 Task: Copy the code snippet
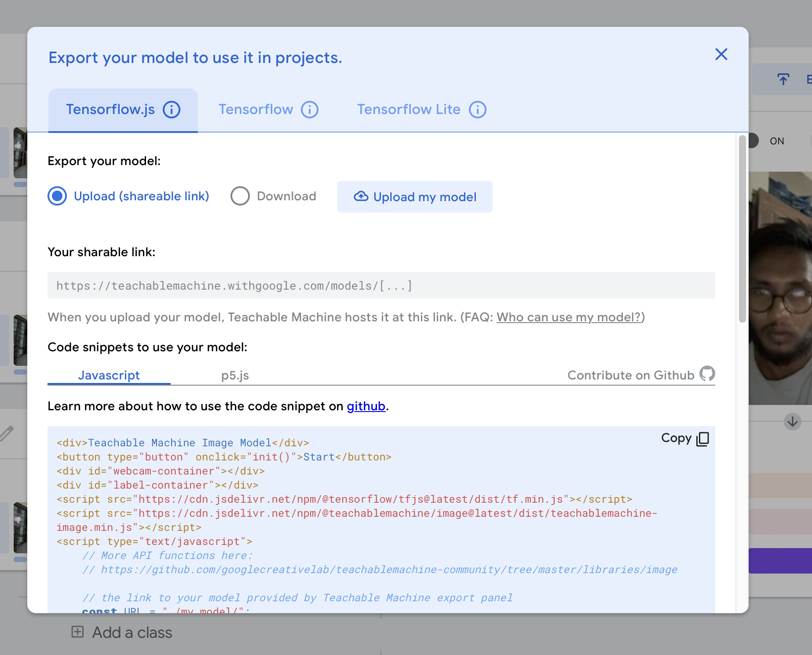coord(685,438)
